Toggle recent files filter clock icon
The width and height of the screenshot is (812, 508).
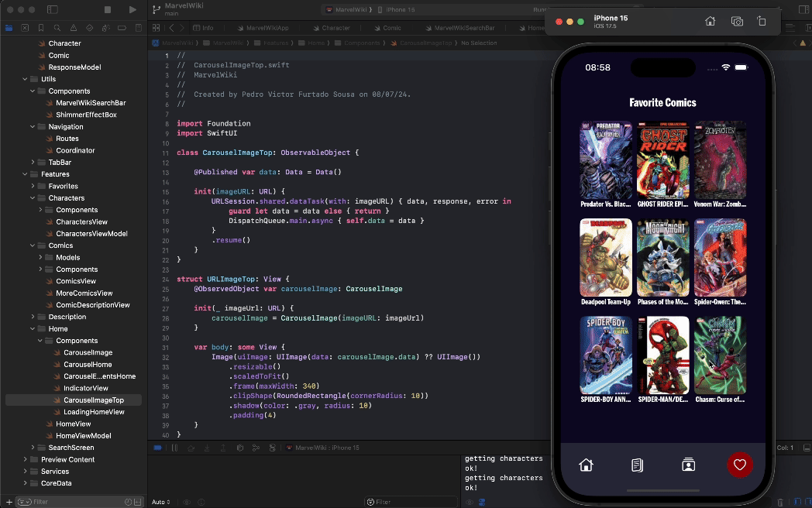tap(128, 502)
